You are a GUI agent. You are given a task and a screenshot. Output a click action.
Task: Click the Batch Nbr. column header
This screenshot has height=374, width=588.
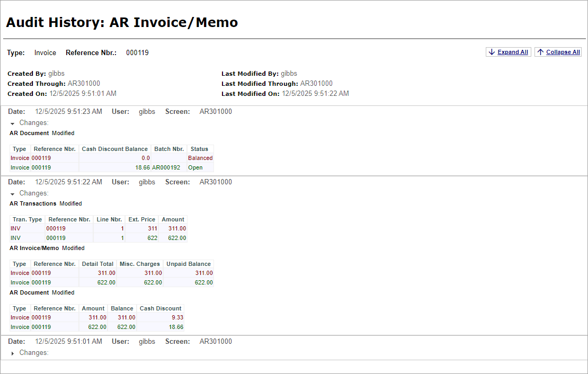tap(169, 149)
